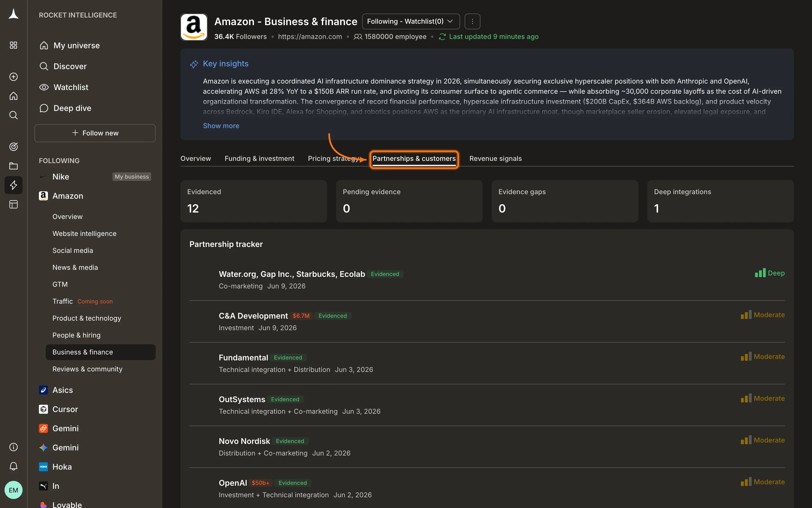Viewport: 812px width, 508px height.
Task: Open the target icon in the left rail
Action: tap(14, 147)
